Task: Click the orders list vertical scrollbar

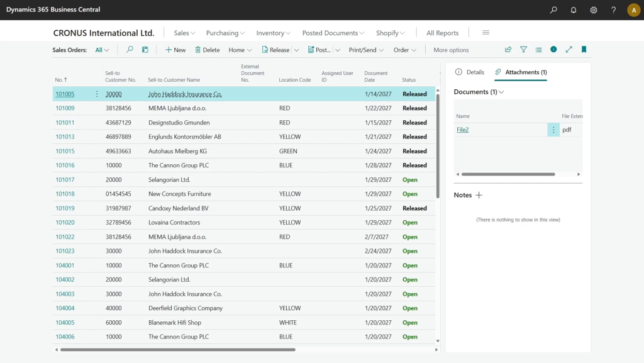Action: pos(438,146)
